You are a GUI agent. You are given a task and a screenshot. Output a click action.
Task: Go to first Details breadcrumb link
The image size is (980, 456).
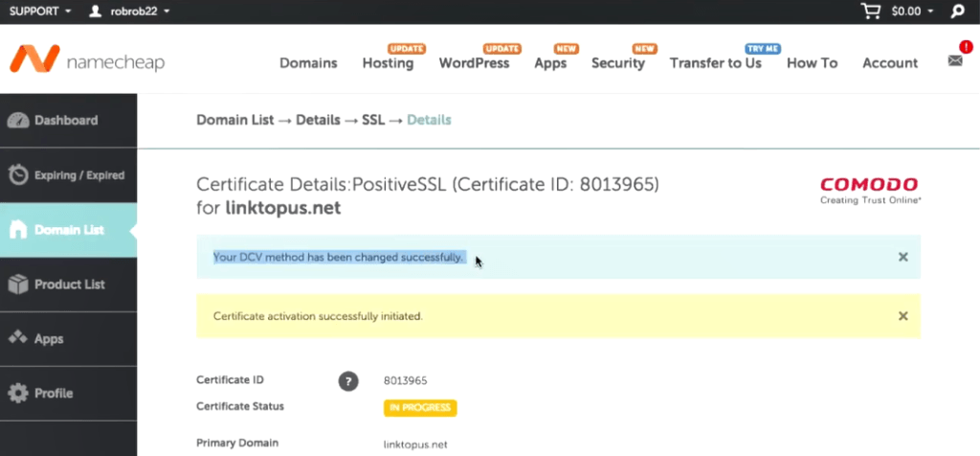click(x=318, y=120)
